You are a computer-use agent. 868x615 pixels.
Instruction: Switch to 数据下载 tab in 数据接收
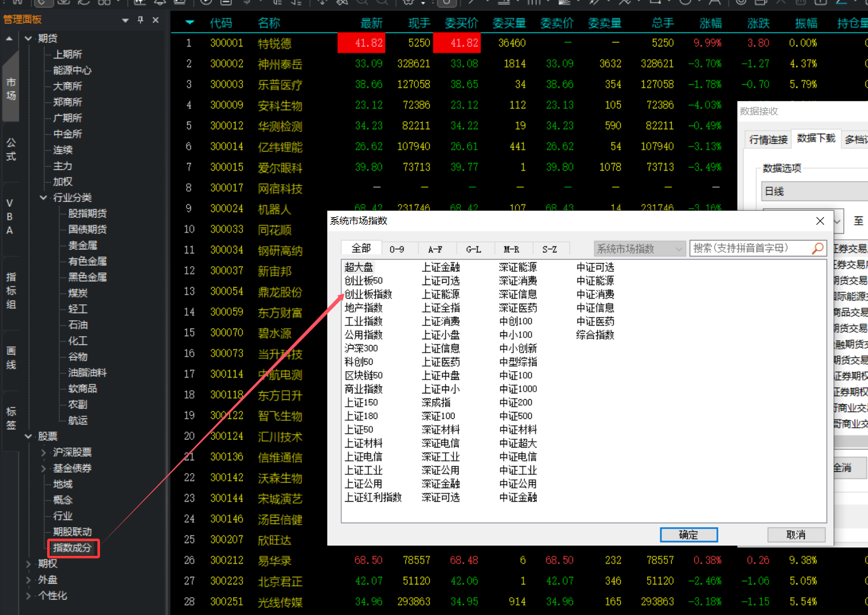pos(816,138)
